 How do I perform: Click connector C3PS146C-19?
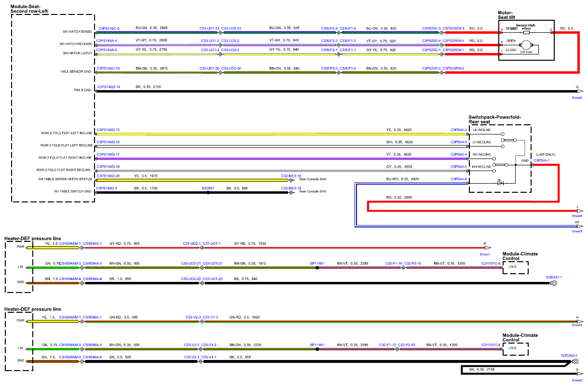108,69
